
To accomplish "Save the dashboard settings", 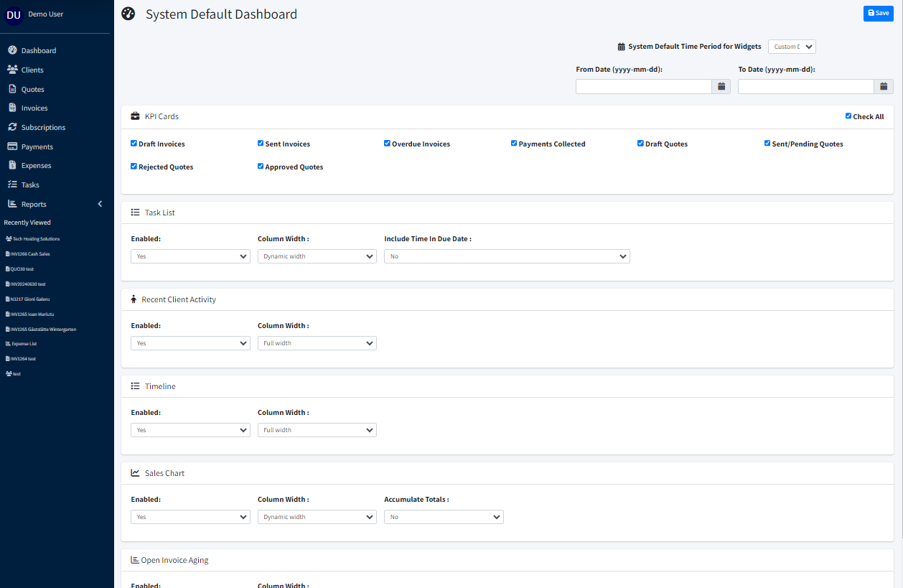I will pos(878,13).
